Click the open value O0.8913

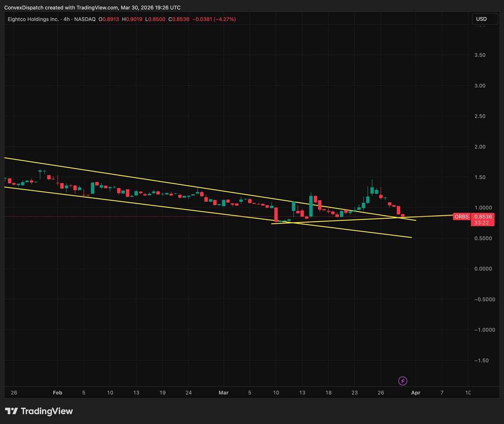[110, 19]
